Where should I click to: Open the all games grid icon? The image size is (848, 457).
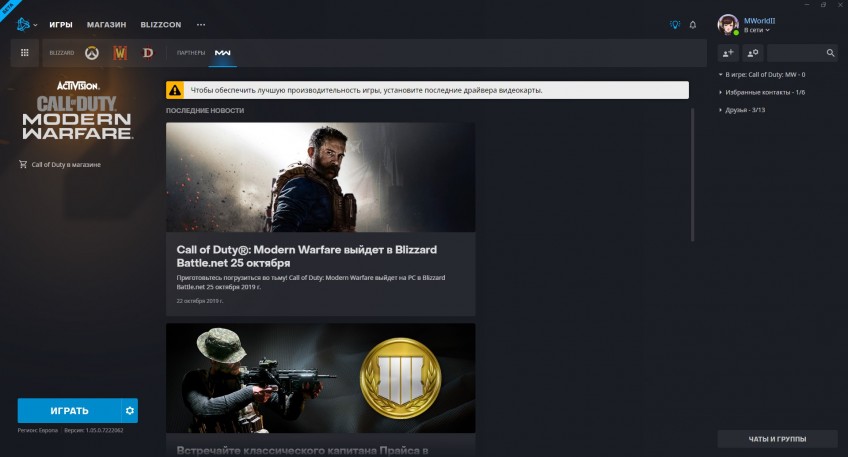pos(24,52)
